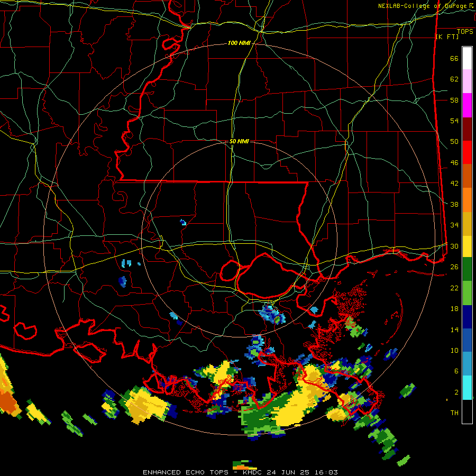Click the dark green legend swatch
476x476 pixels.
tap(467, 269)
